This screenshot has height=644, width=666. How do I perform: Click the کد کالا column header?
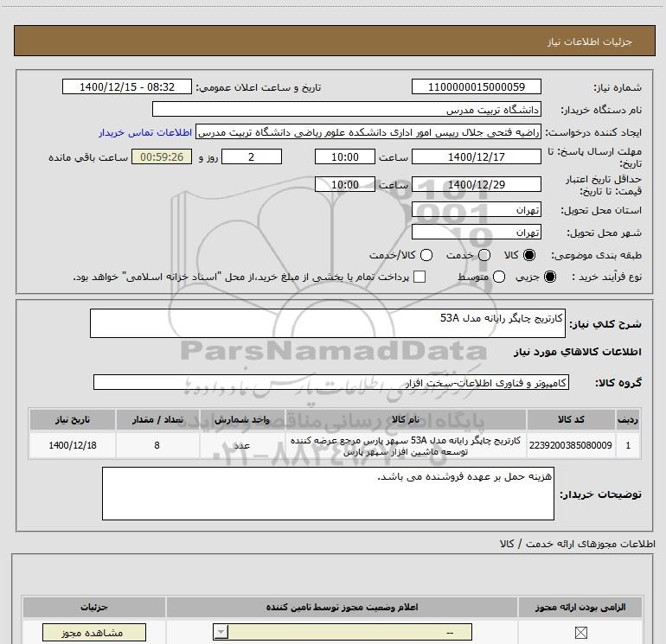click(571, 419)
